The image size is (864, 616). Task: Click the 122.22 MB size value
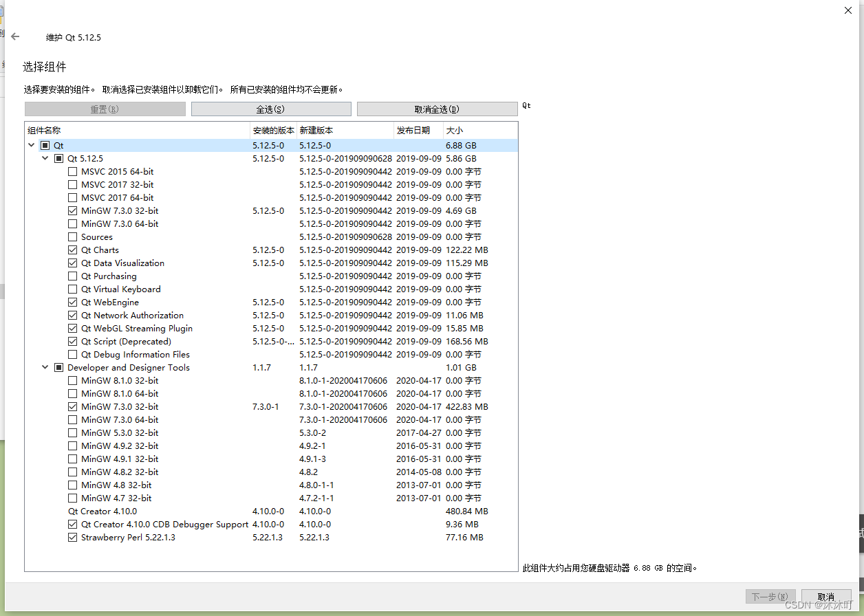coord(467,250)
